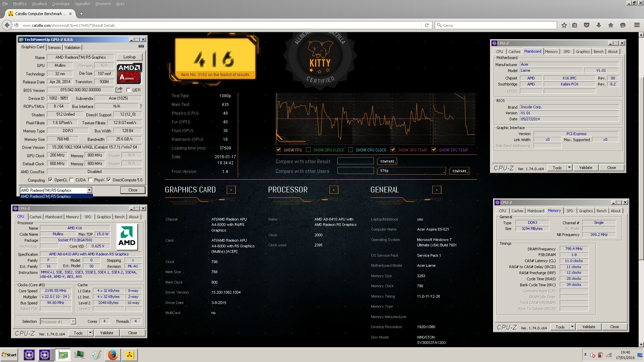Image resolution: width=644 pixels, height=362 pixels.
Task: Click COMPARE next to other Users
Action: 459,171
